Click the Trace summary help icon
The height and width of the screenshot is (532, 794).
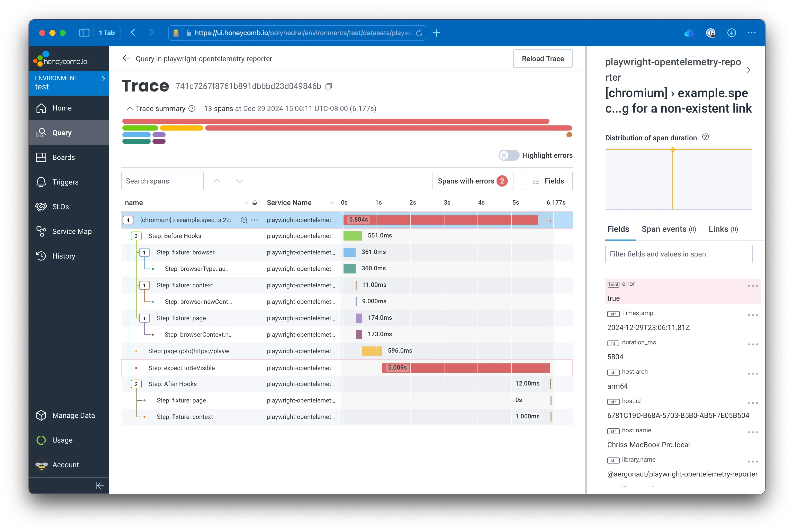[x=192, y=108]
